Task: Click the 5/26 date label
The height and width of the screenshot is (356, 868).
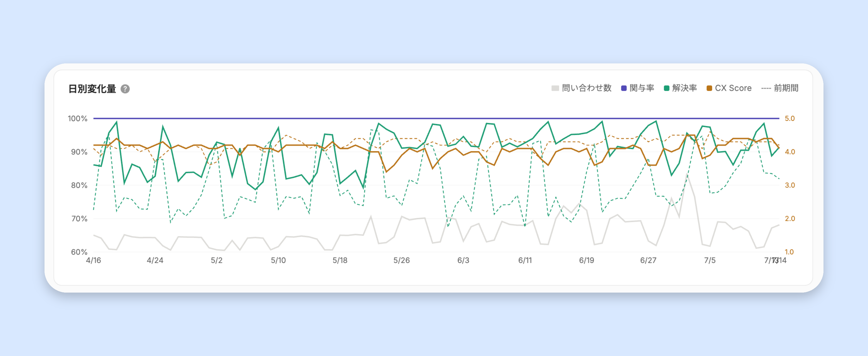Action: 402,260
